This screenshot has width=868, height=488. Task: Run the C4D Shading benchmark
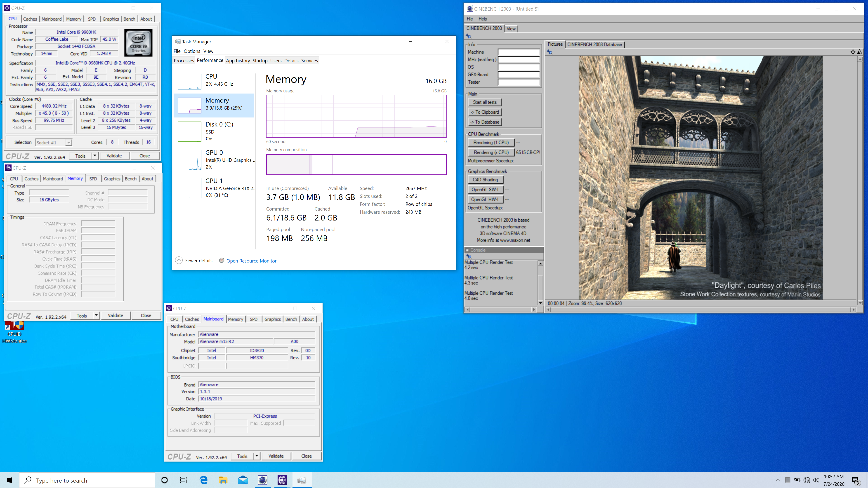point(485,180)
